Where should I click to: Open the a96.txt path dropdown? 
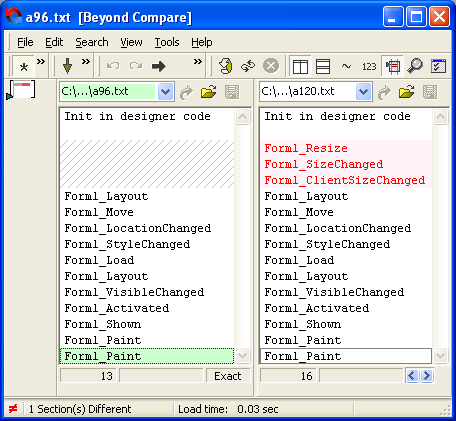click(x=165, y=91)
